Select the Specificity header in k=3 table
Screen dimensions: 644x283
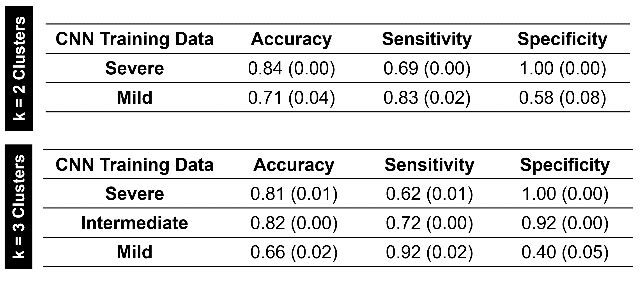[565, 165]
